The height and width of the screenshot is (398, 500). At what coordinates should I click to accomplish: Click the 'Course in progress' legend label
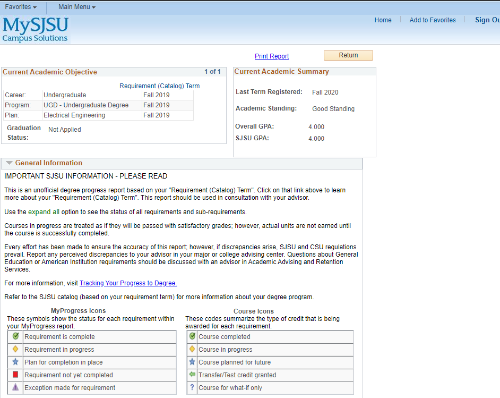225,350
